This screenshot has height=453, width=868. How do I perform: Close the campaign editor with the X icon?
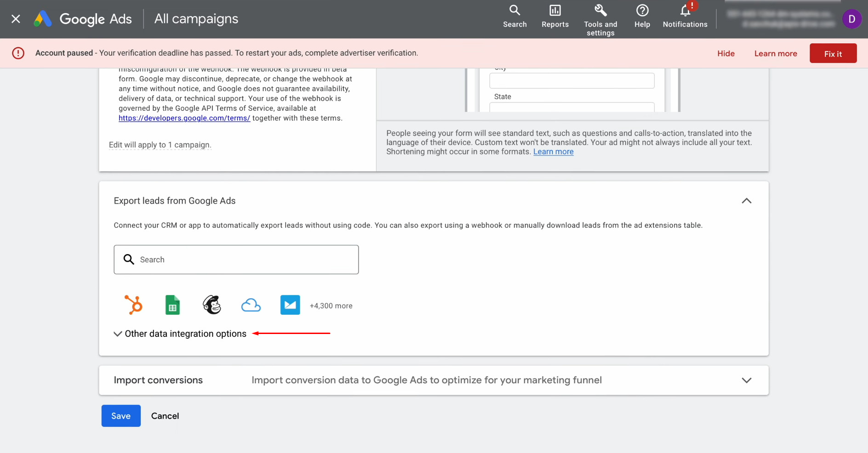pos(16,19)
